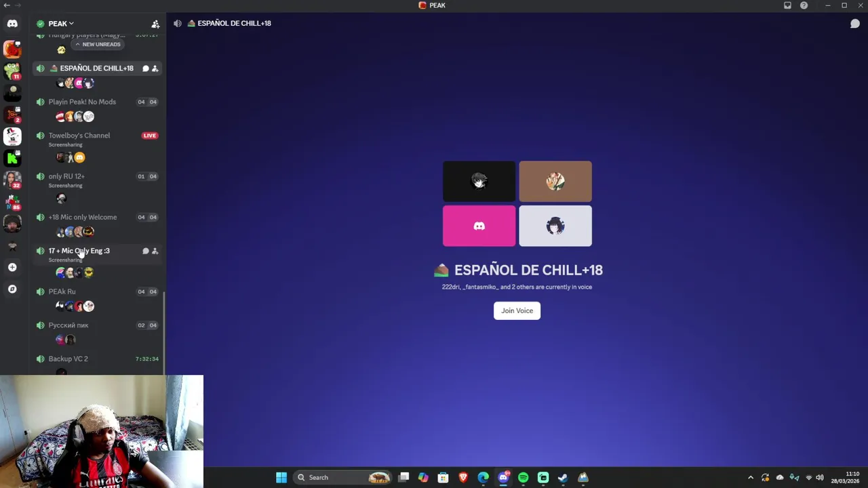Click black participant tile in voice preview
The image size is (868, 488).
tap(479, 181)
